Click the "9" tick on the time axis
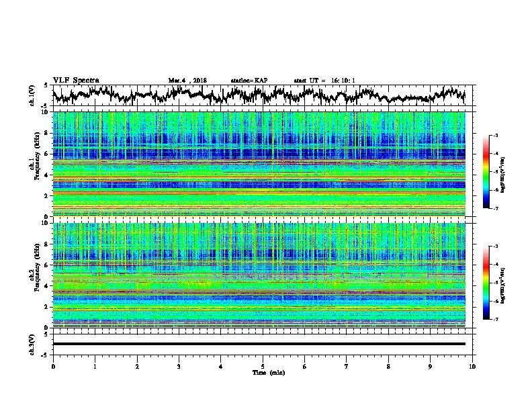Screen dimensions: 532x411 tap(430, 367)
